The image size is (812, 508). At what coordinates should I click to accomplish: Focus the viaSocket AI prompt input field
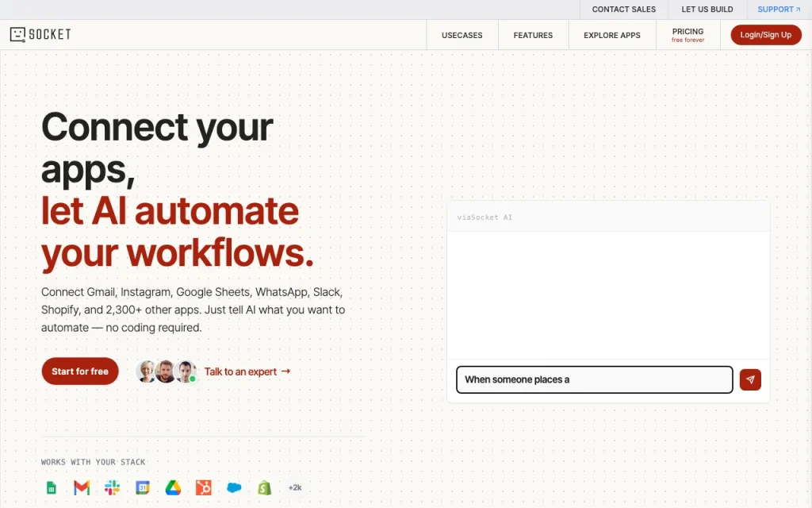click(x=595, y=380)
